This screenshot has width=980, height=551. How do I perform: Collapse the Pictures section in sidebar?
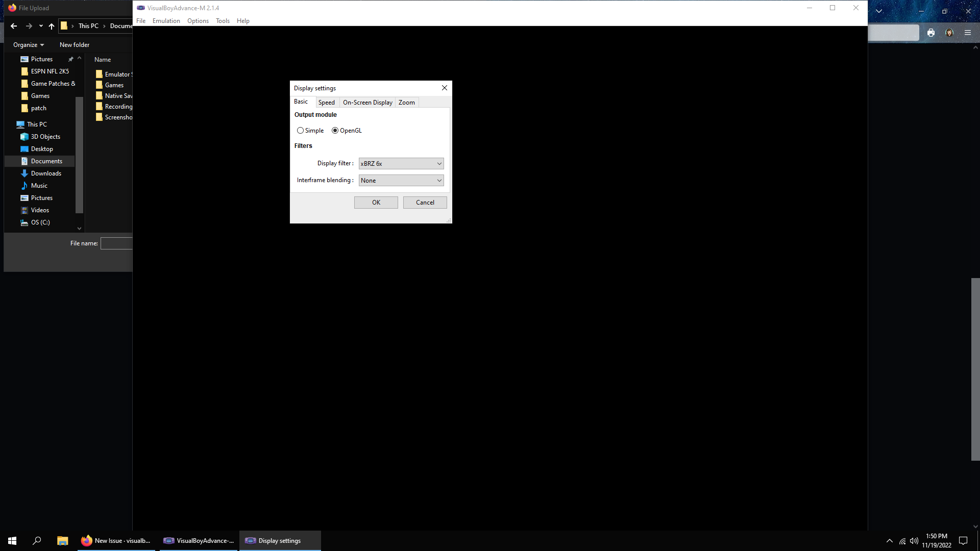tap(79, 59)
